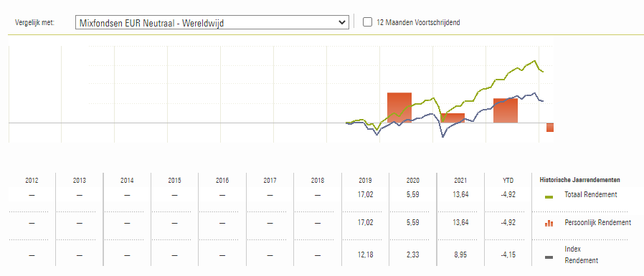Viewport: 644px width, 276px height.
Task: Click the green Totaal Rendement legend swatch
Action: (x=549, y=197)
